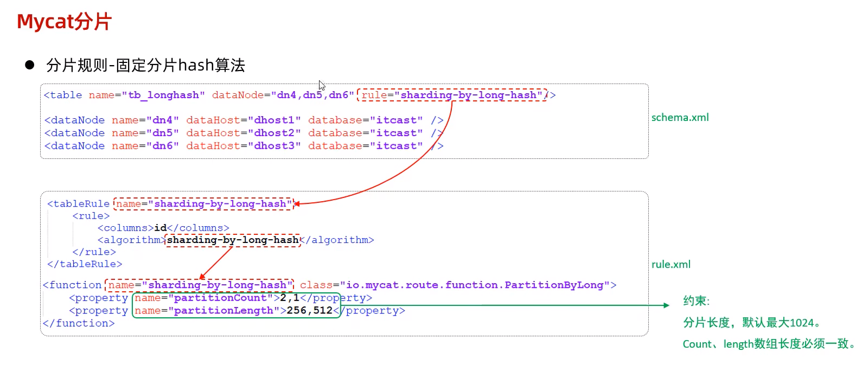Click table name value "tb_longhash"
The height and width of the screenshot is (371, 868).
coord(163,95)
